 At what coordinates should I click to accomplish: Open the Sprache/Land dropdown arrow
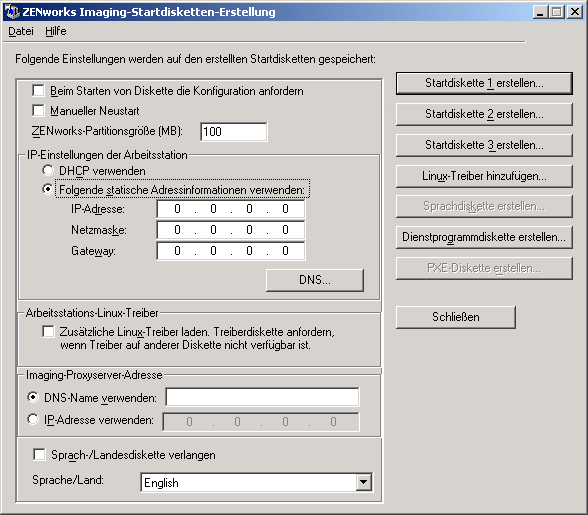coord(363,482)
